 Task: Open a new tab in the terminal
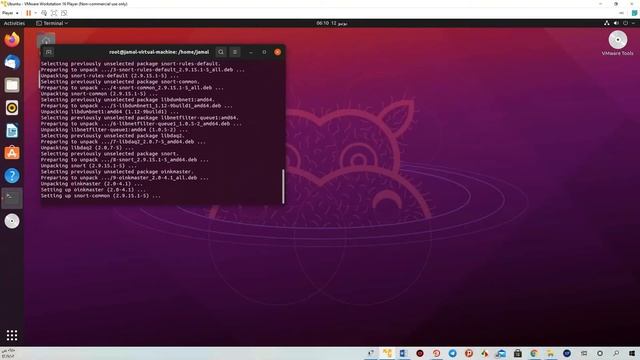coord(49,52)
